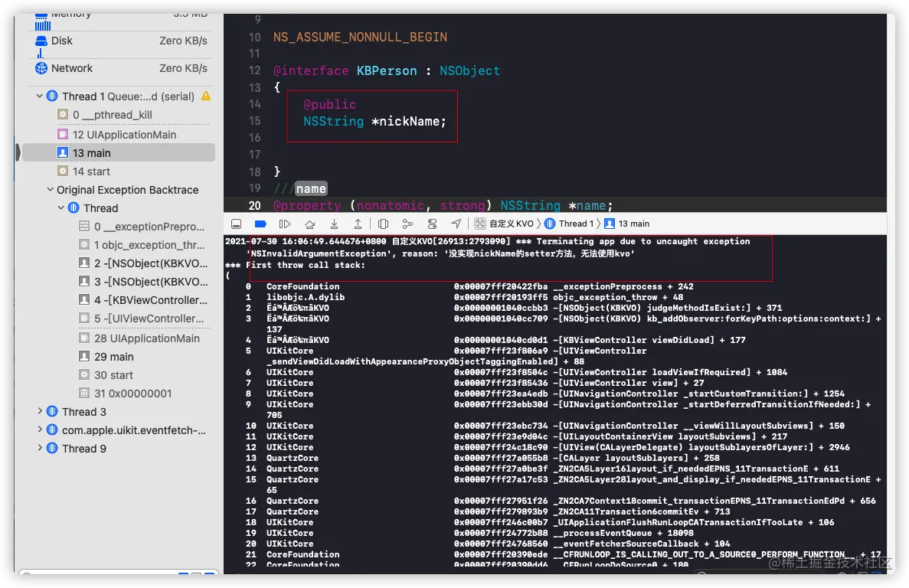Collapse Original Exception Backtrace group
The image size is (909, 588).
[50, 189]
